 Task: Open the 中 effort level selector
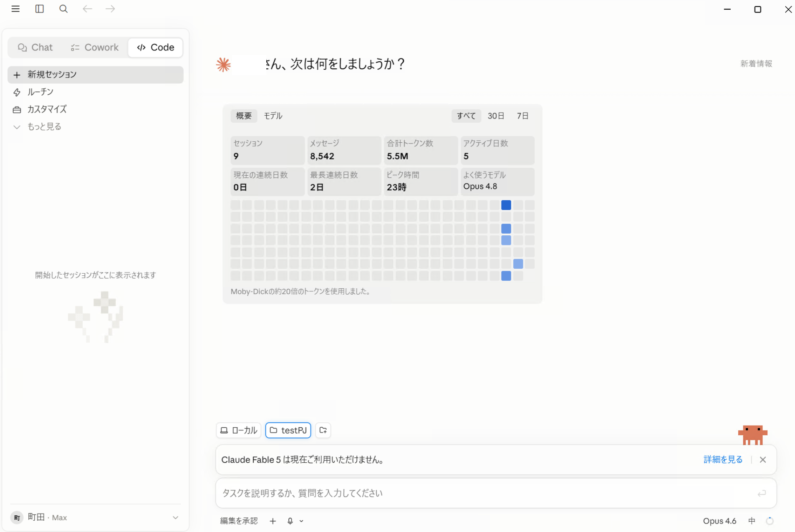(752, 521)
